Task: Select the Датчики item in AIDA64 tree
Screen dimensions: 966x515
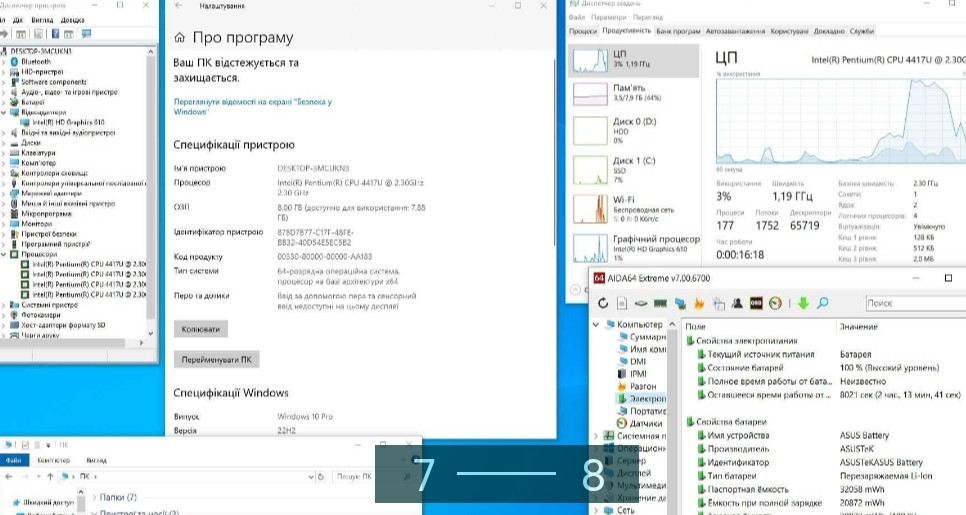Action: [x=645, y=423]
